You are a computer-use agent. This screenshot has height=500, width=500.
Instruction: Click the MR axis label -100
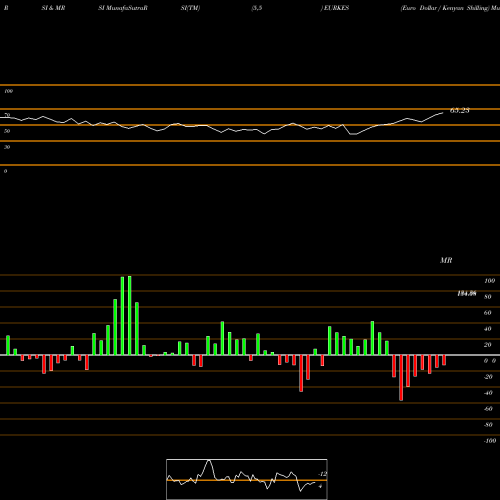tap(490, 441)
